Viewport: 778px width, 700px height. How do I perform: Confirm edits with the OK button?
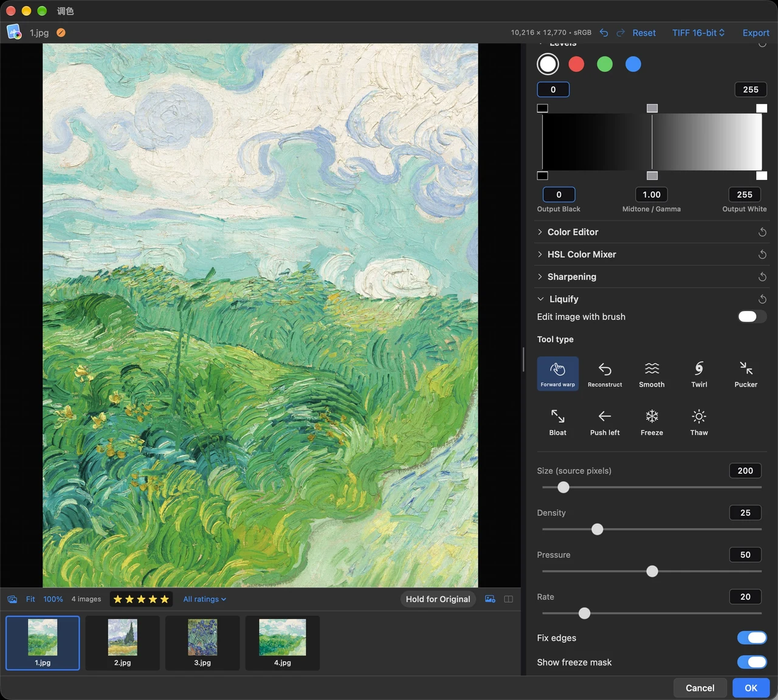pyautogui.click(x=751, y=688)
